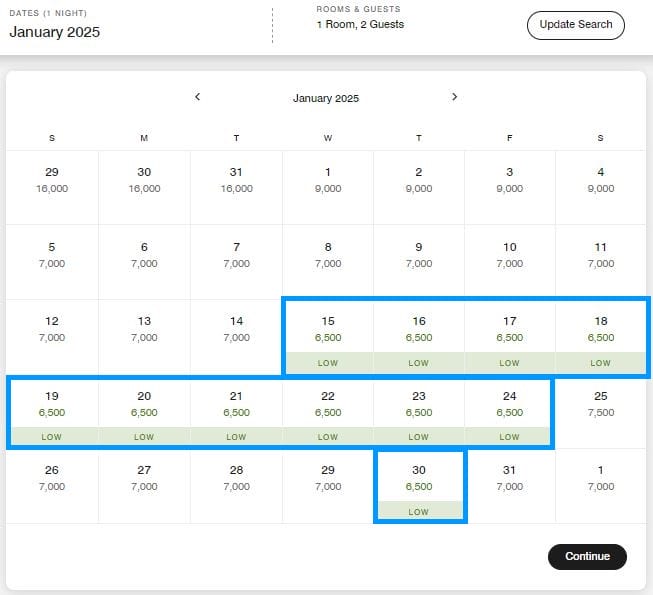Click the calendar's January 2025 month title
The height and width of the screenshot is (595, 653).
(x=326, y=98)
